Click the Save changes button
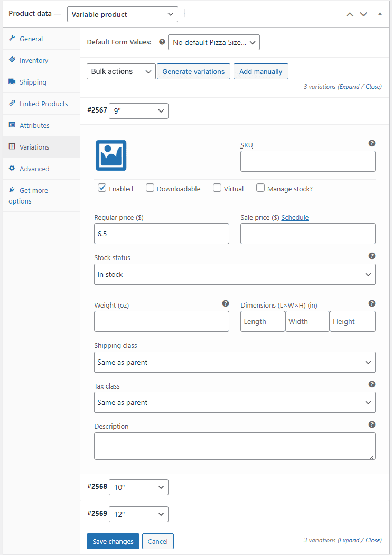This screenshot has width=392, height=555. pyautogui.click(x=113, y=541)
